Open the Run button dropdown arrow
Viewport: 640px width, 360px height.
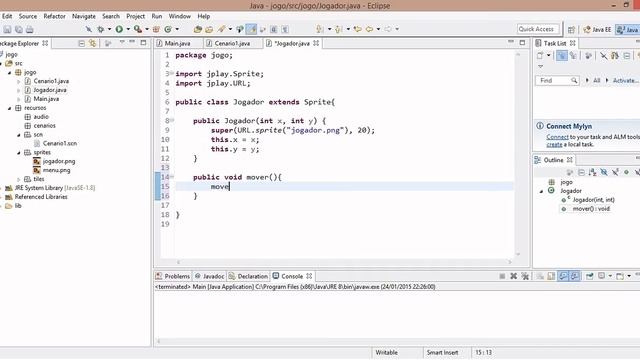tap(128, 29)
